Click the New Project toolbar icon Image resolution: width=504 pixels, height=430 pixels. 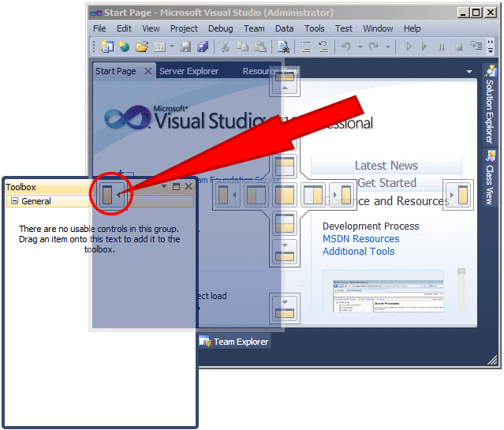106,47
